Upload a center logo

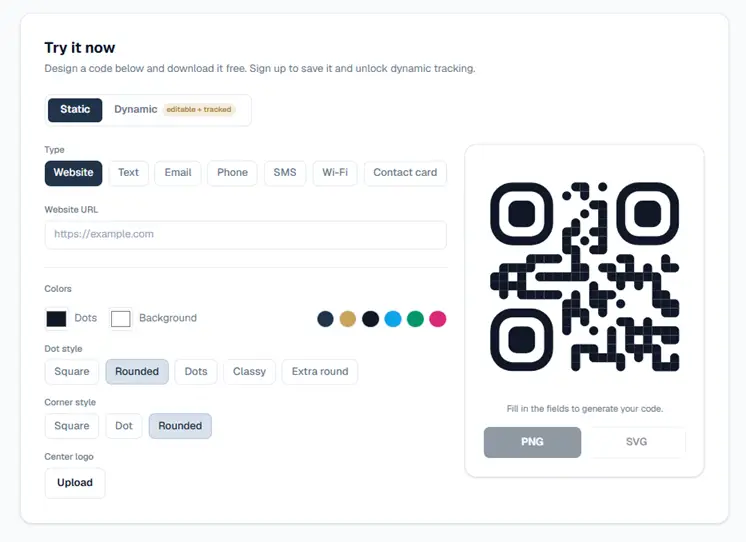pos(75,483)
